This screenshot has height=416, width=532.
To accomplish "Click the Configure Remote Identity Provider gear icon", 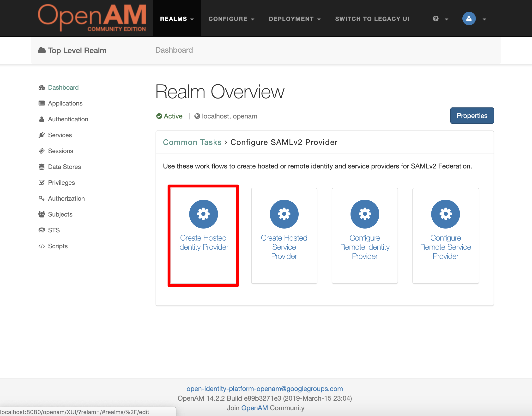I will pyautogui.click(x=365, y=214).
